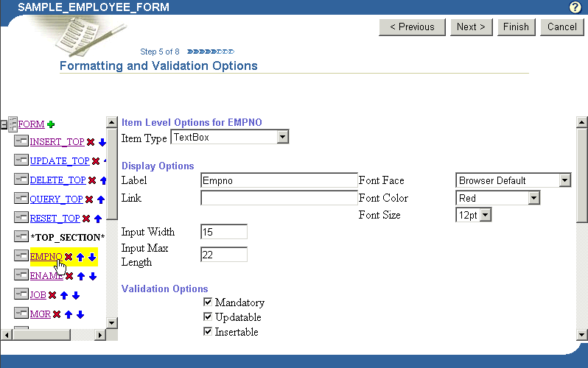Move EMPNO down with blue arrow

(92, 257)
